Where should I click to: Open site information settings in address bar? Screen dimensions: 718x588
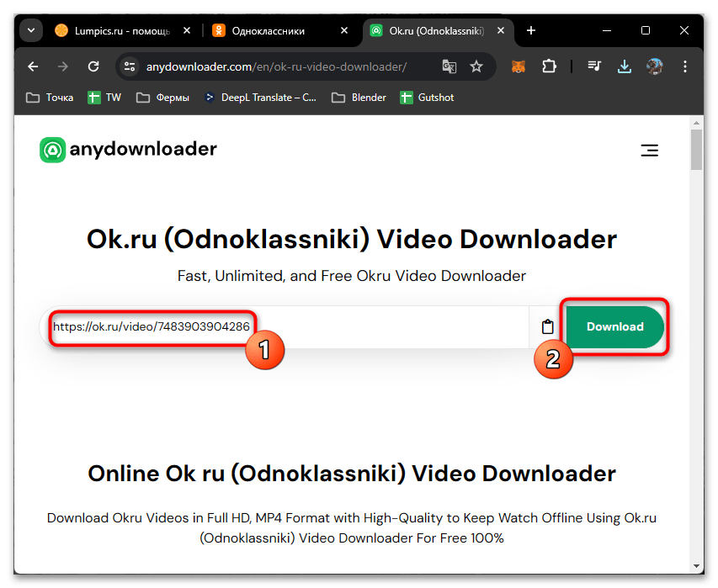click(130, 66)
